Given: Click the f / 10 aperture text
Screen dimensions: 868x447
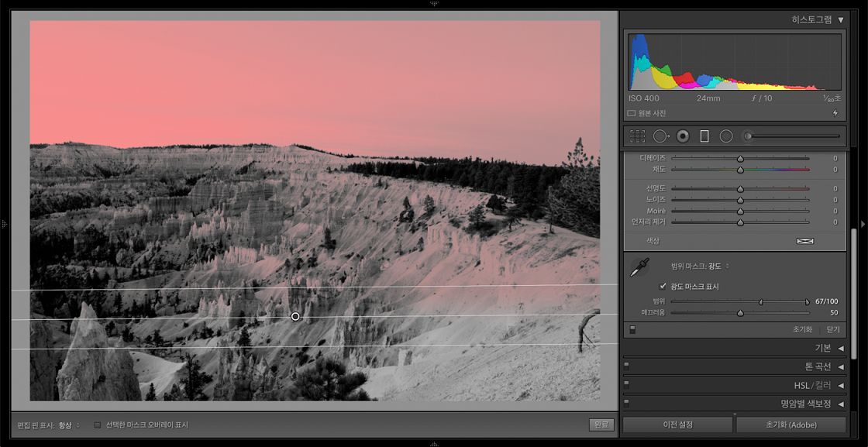Looking at the screenshot, I should (x=763, y=98).
